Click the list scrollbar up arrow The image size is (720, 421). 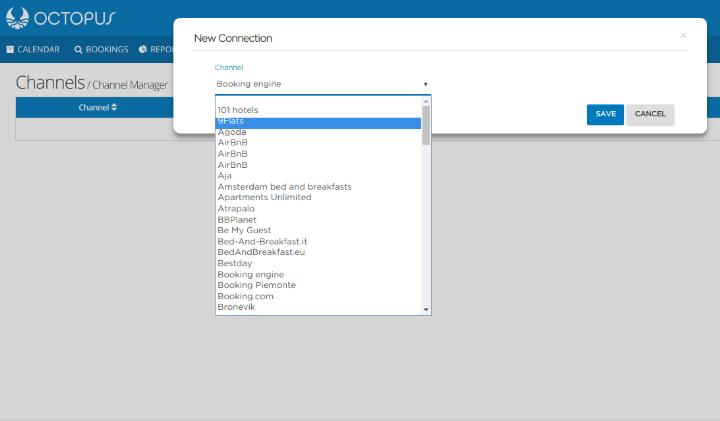(x=426, y=101)
